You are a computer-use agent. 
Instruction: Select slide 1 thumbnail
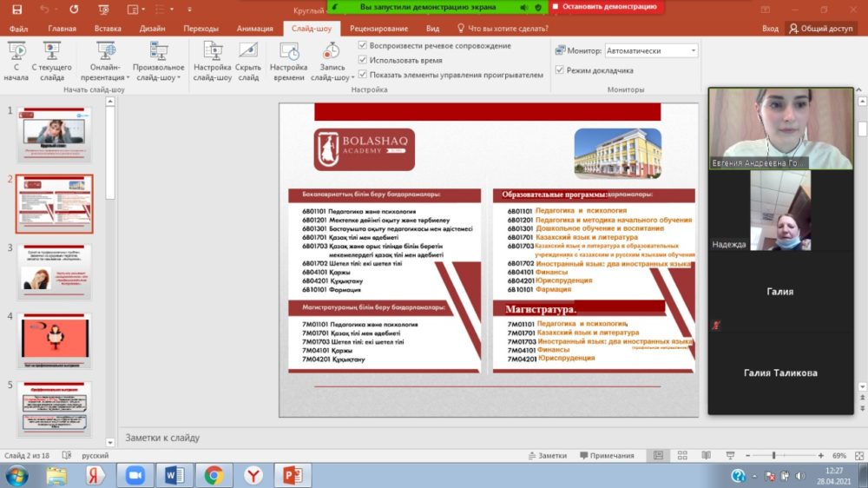pyautogui.click(x=54, y=134)
